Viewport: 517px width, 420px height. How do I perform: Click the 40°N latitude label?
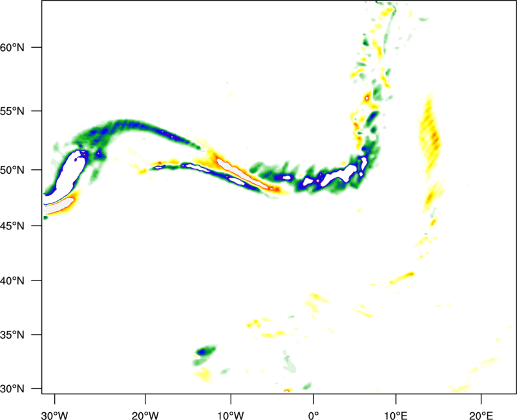pyautogui.click(x=12, y=281)
